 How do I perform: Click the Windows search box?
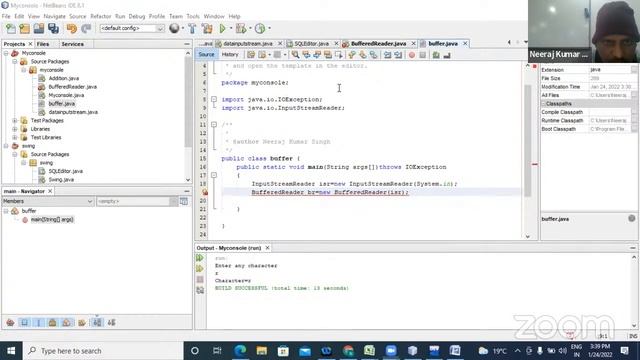103,351
